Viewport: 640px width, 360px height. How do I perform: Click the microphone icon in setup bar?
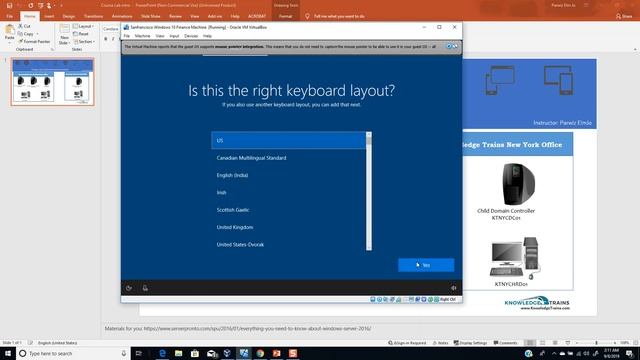point(145,288)
